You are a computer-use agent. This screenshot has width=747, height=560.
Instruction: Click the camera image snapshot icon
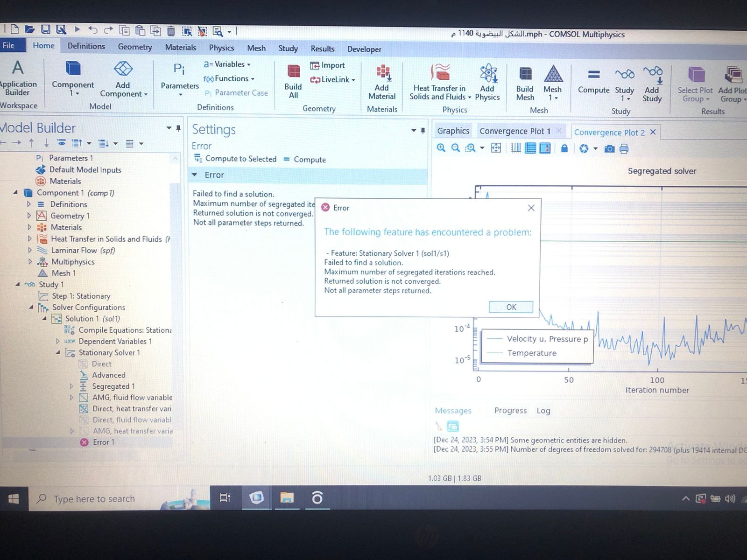609,149
